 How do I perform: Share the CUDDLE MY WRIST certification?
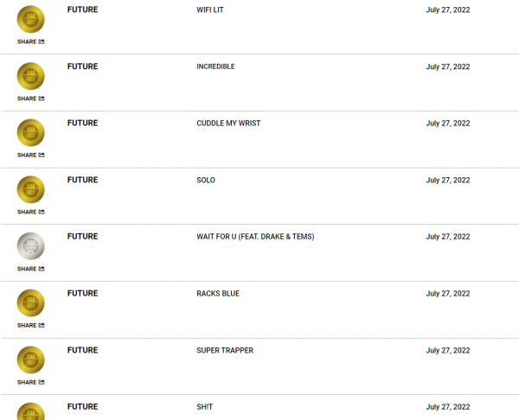click(x=31, y=155)
